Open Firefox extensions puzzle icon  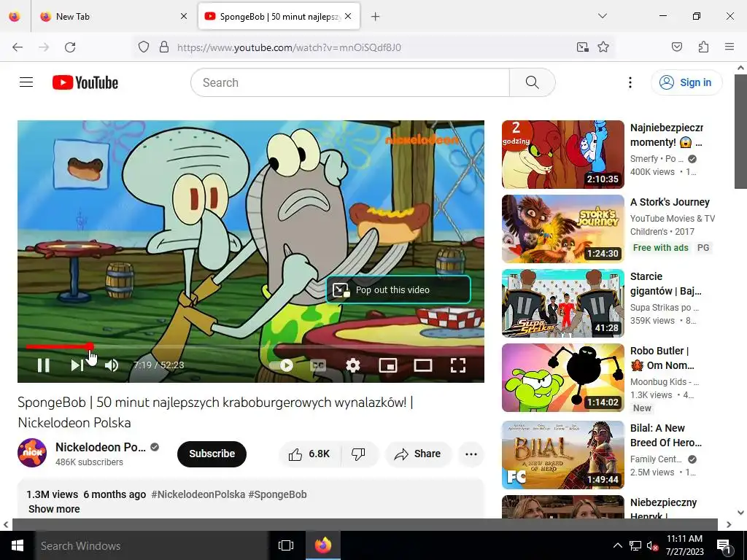click(703, 47)
